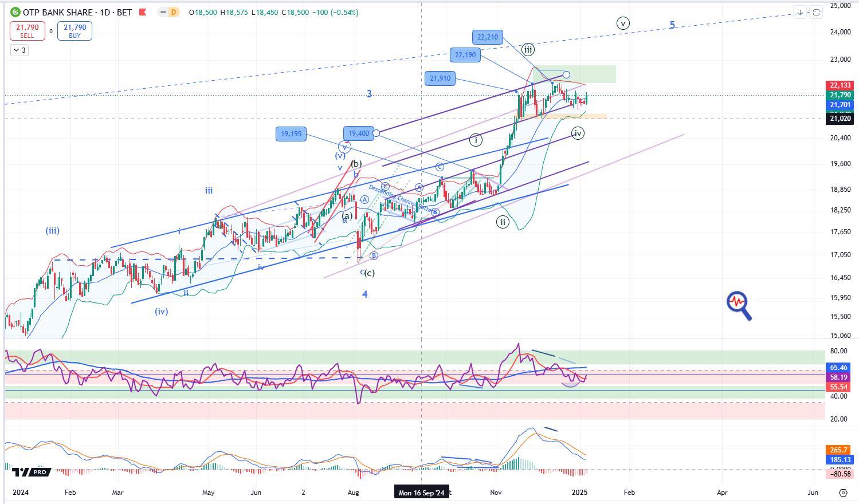Image resolution: width=859 pixels, height=504 pixels.
Task: Click the Mon 16 Sep '24 date label
Action: (x=422, y=493)
